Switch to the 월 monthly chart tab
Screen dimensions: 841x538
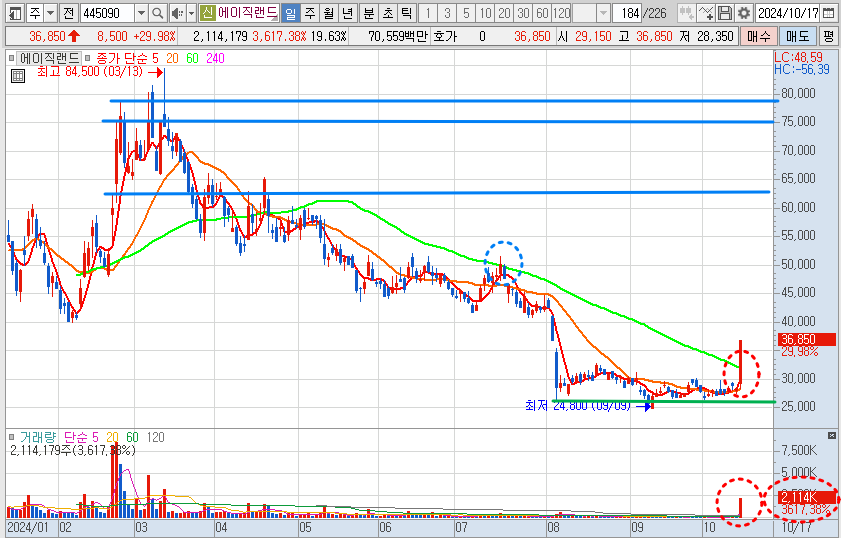[329, 13]
